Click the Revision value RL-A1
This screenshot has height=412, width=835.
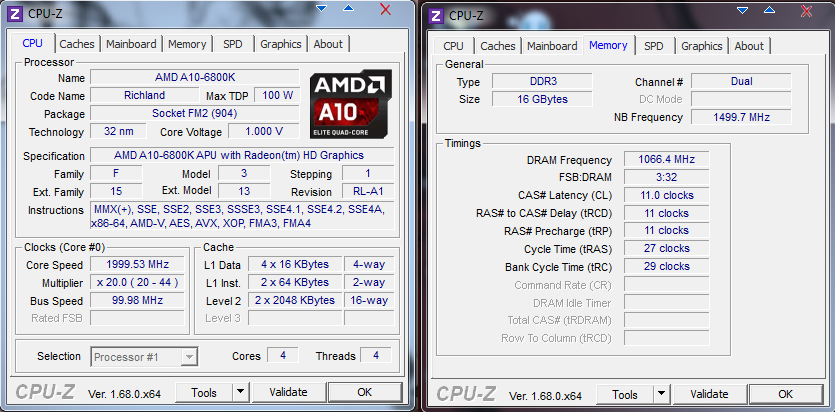click(x=368, y=192)
